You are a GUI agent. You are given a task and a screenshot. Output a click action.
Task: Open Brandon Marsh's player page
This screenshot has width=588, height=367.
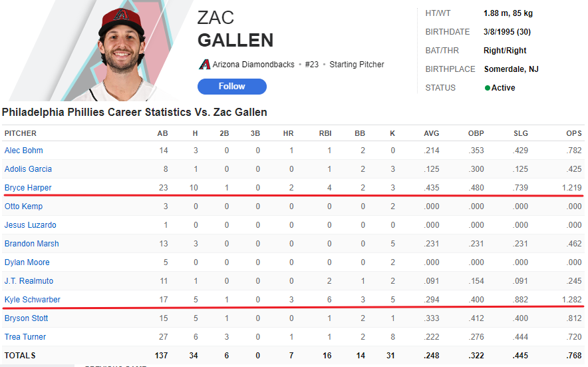point(31,244)
